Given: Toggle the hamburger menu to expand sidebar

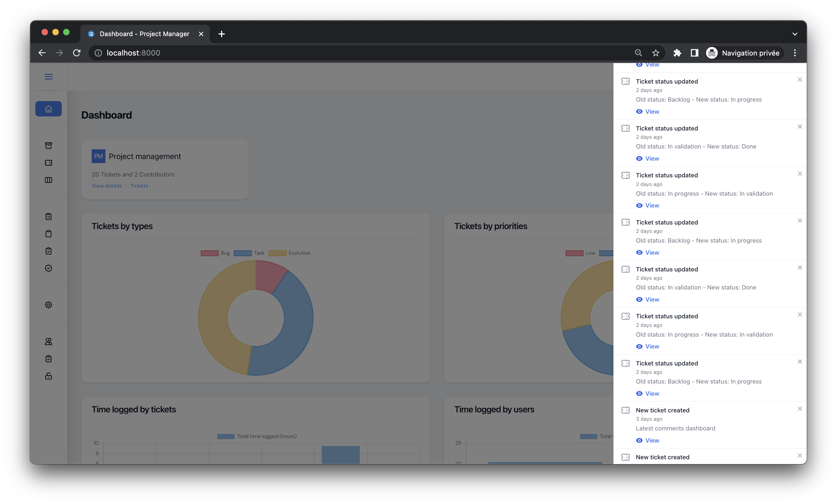Looking at the screenshot, I should click(x=49, y=77).
